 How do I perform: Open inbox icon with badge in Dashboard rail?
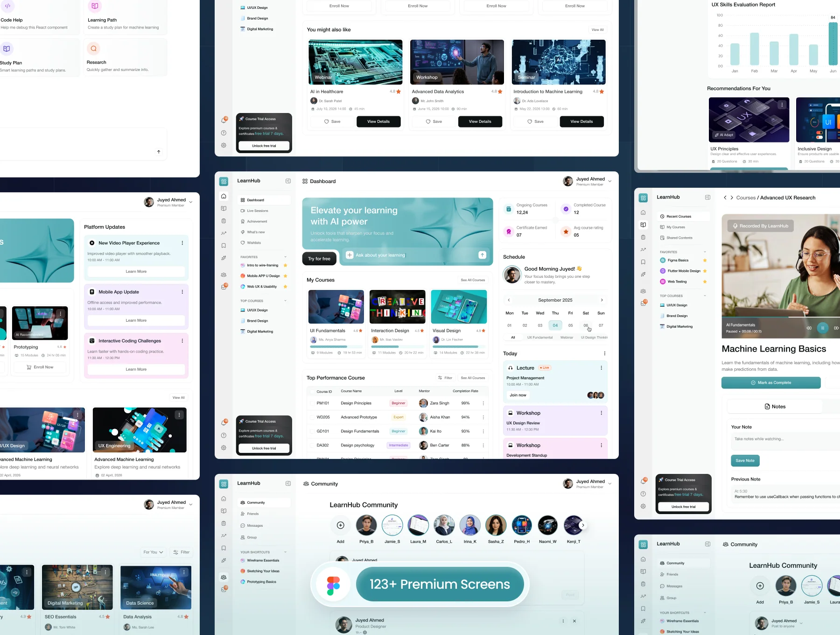pos(224,287)
